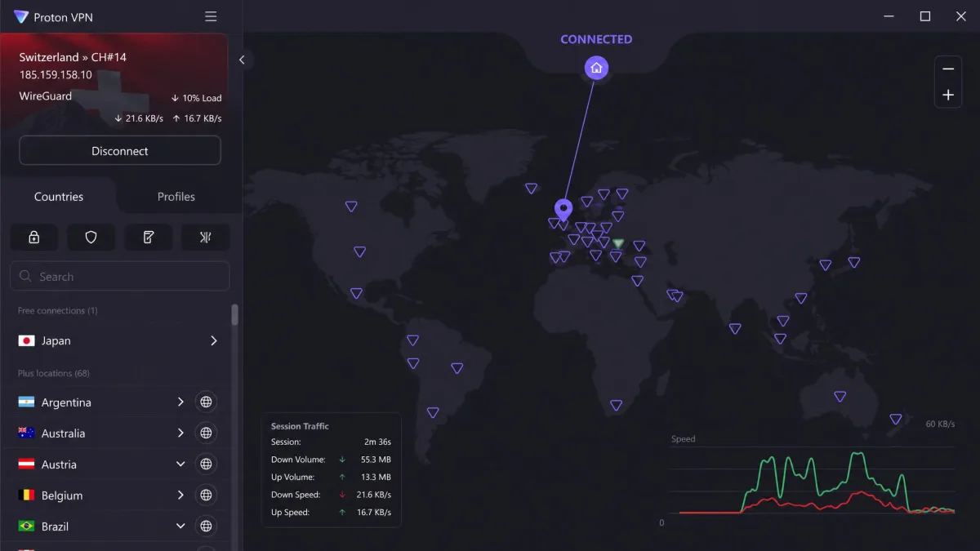The image size is (980, 551).
Task: Click the Session Traffic heading
Action: point(300,426)
